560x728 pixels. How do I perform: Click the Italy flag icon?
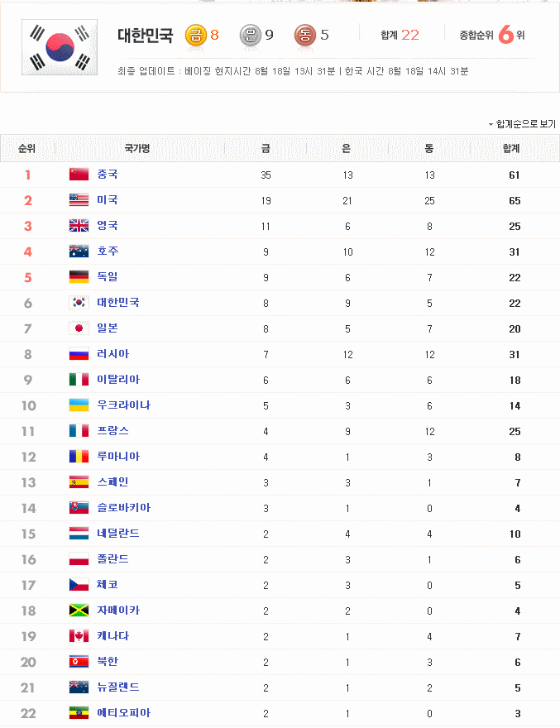coord(79,380)
